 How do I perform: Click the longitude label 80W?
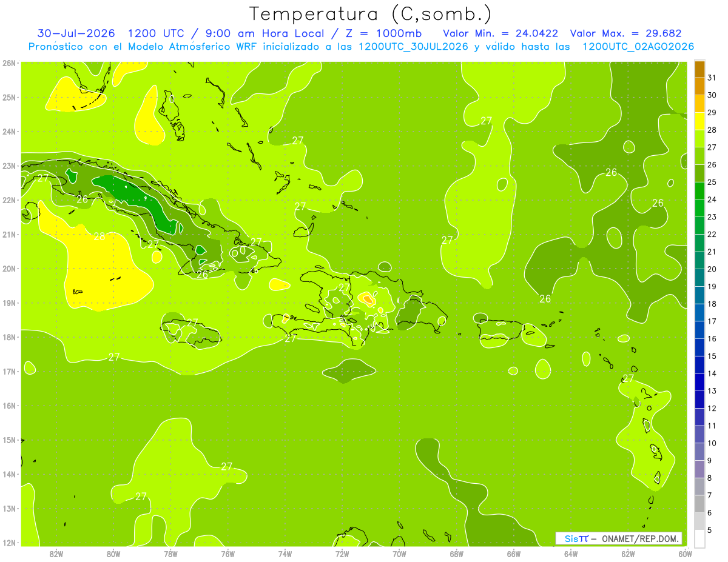click(113, 554)
